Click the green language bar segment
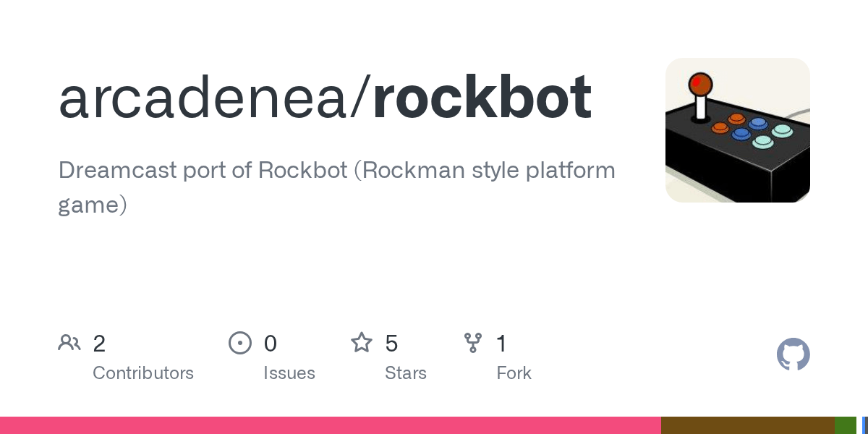Viewport: 868px width, 434px height. click(x=846, y=425)
